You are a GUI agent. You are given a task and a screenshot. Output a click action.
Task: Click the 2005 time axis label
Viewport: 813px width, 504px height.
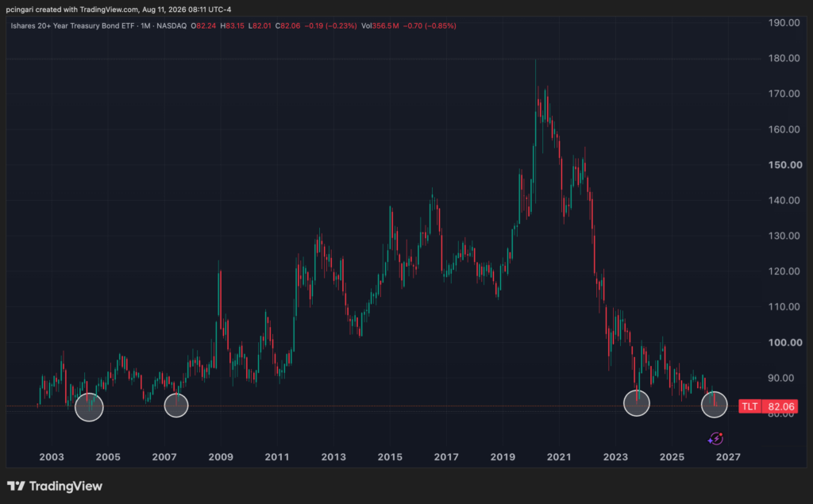108,457
